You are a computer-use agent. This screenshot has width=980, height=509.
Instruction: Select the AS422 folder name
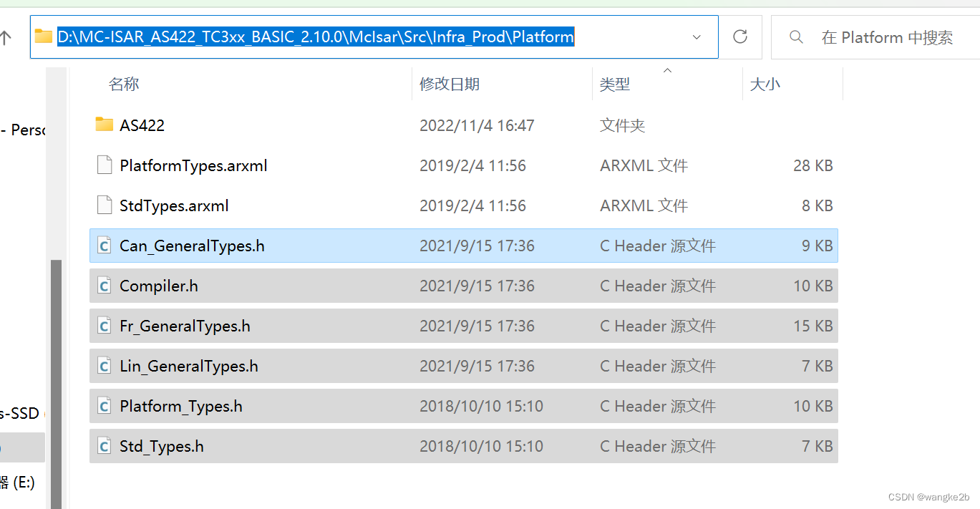142,125
